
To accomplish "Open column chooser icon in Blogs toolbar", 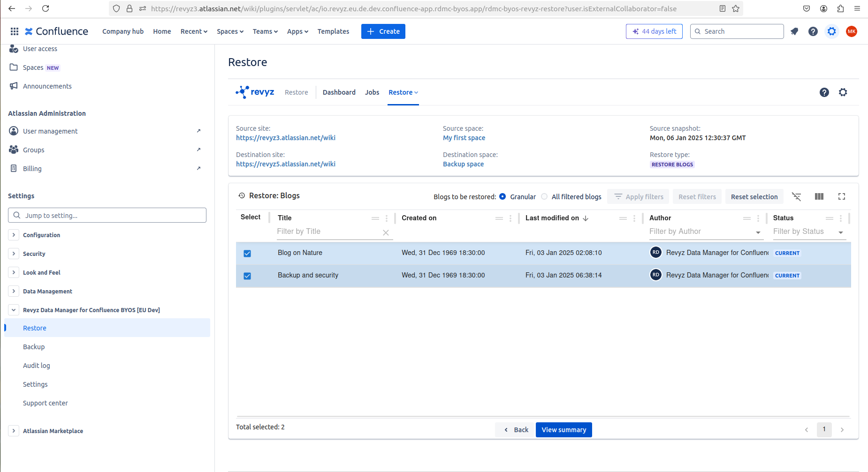I will click(819, 196).
